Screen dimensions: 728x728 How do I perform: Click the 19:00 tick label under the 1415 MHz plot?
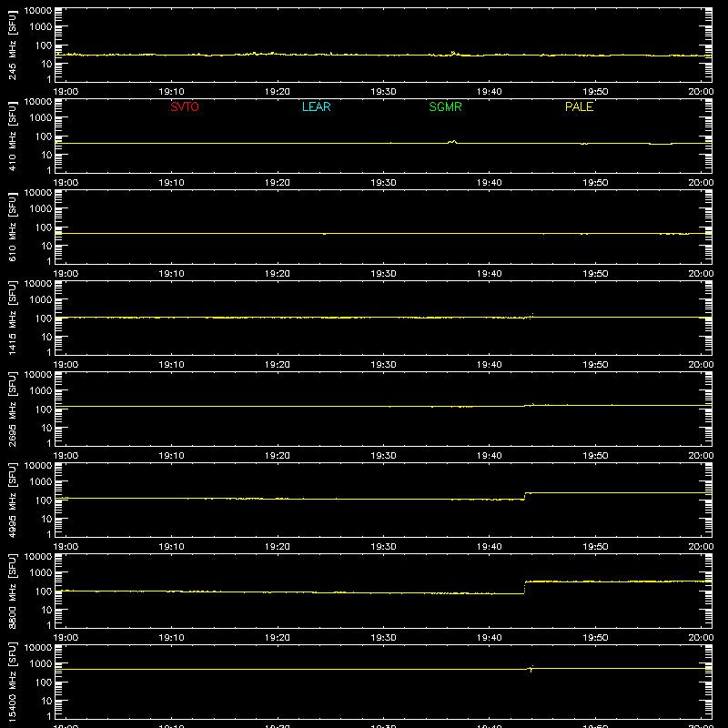click(66, 365)
